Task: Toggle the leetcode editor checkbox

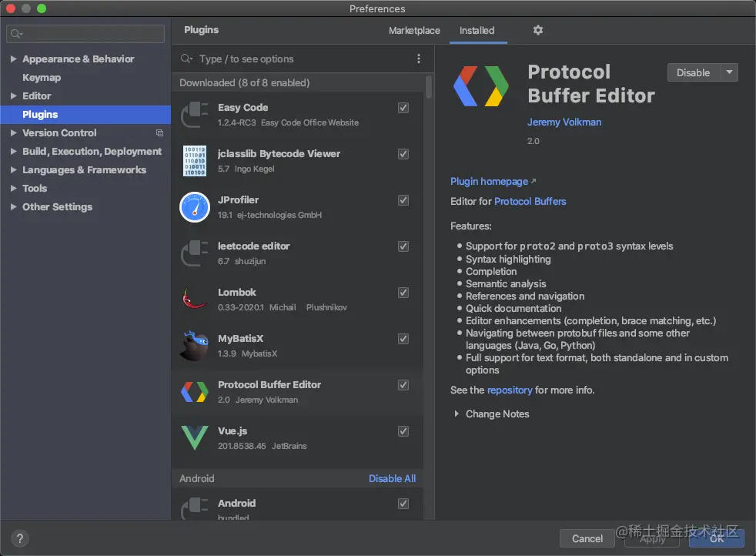Action: [x=403, y=247]
